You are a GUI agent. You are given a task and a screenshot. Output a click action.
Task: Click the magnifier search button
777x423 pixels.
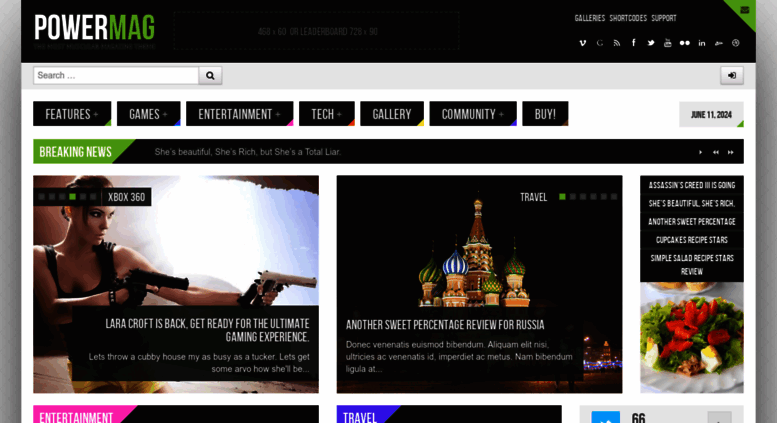tap(210, 75)
